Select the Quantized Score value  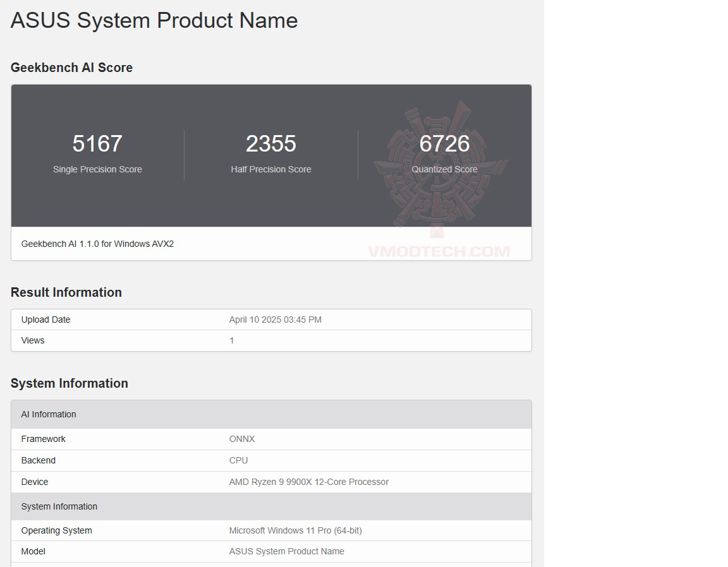click(444, 144)
